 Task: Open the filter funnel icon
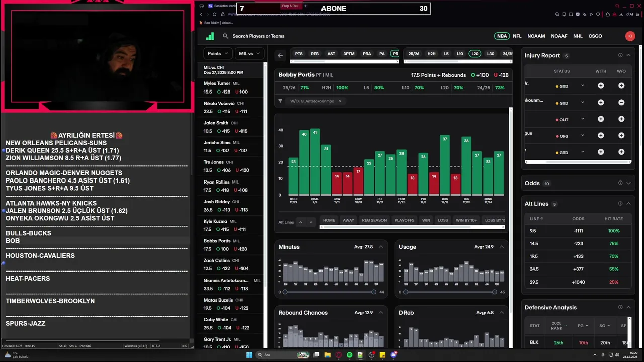coord(280,101)
